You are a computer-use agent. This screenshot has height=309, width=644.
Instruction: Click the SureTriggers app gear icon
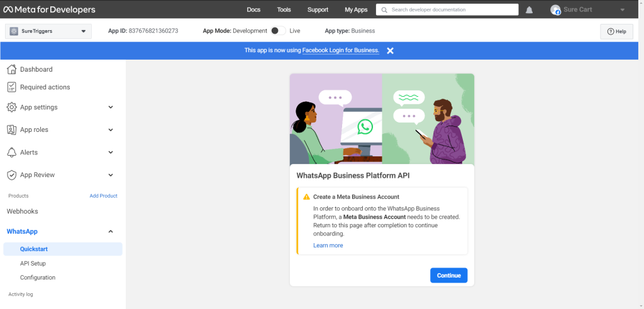pyautogui.click(x=14, y=31)
